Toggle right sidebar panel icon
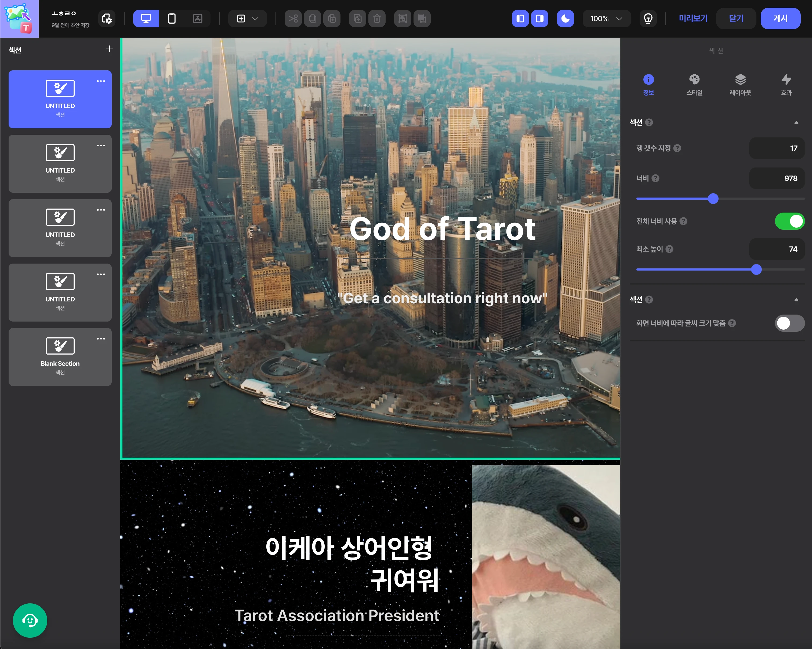812x649 pixels. point(539,19)
